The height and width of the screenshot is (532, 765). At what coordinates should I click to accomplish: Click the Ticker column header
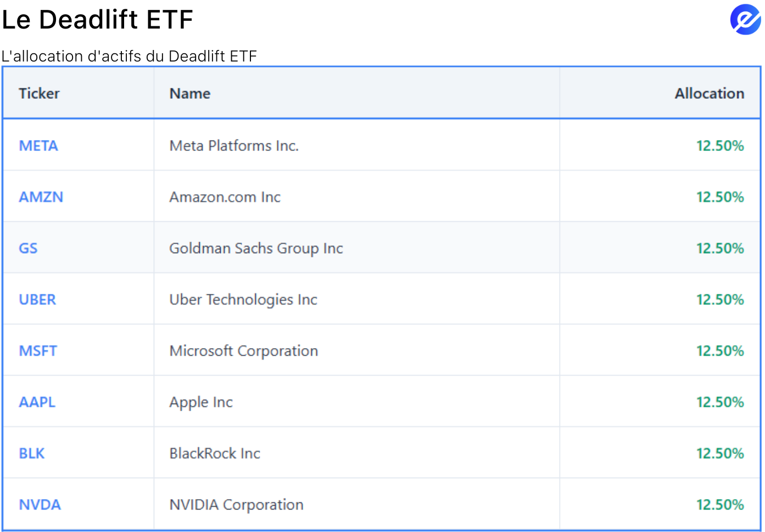39,93
